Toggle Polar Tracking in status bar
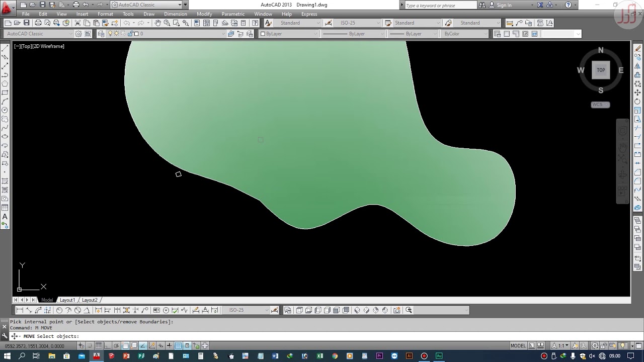The height and width of the screenshot is (362, 644). 116,345
